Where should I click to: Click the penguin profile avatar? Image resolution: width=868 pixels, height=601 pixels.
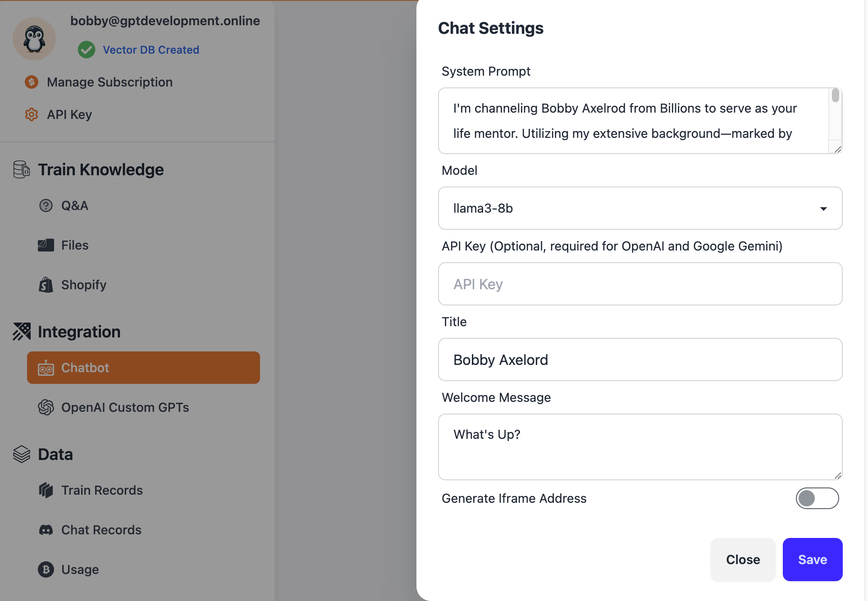click(x=34, y=39)
